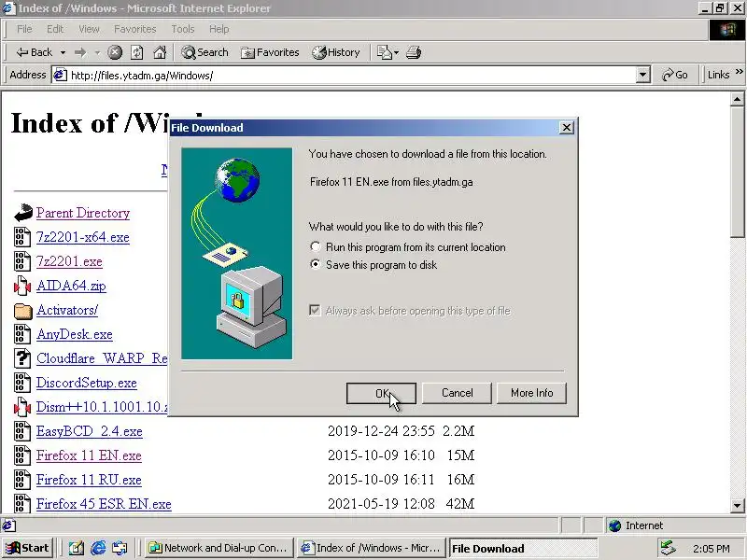Click the vertical scrollbar down arrow
The width and height of the screenshot is (747, 560).
[x=737, y=506]
